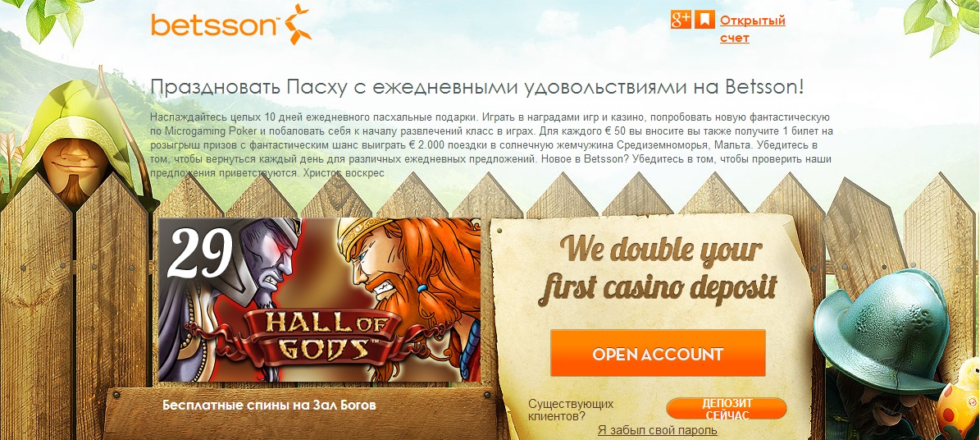Click the Google+ share icon
This screenshot has width=980, height=440.
(x=680, y=20)
